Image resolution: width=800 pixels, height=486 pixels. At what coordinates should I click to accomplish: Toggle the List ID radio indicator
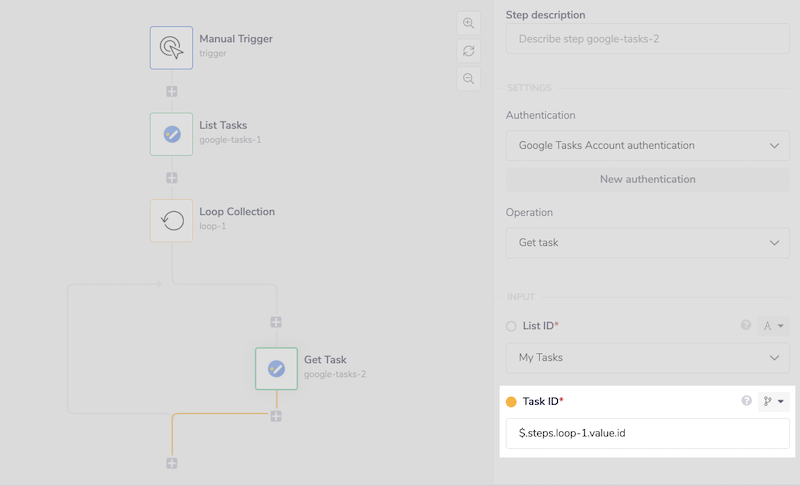coord(511,326)
